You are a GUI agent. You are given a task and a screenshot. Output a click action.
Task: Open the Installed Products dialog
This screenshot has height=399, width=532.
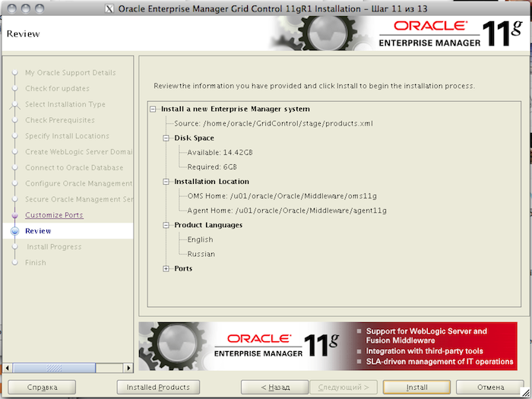click(x=158, y=387)
